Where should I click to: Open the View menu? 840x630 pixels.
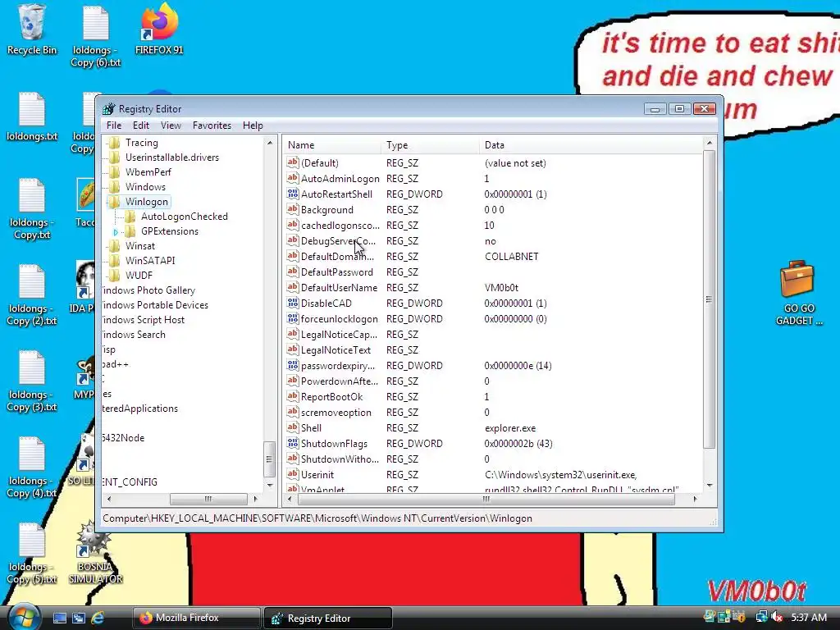[171, 126]
